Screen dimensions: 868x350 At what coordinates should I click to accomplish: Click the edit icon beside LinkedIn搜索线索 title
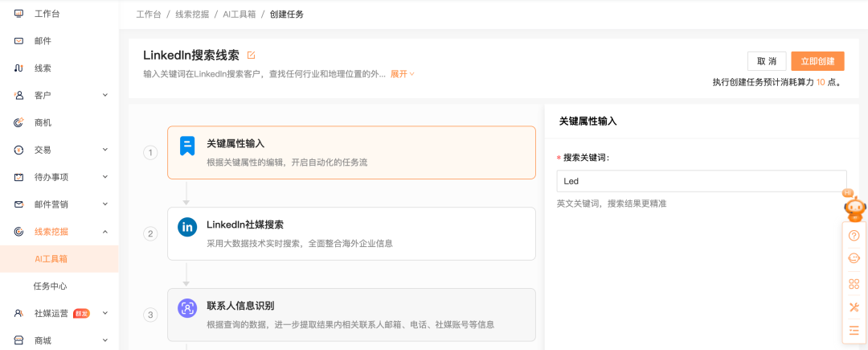(x=252, y=56)
